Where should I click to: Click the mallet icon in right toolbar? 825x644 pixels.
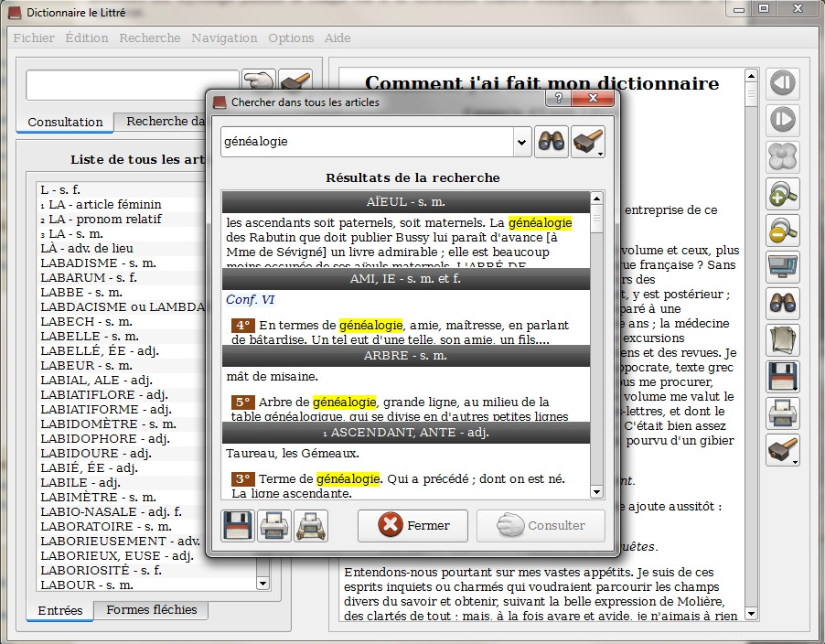tap(783, 450)
